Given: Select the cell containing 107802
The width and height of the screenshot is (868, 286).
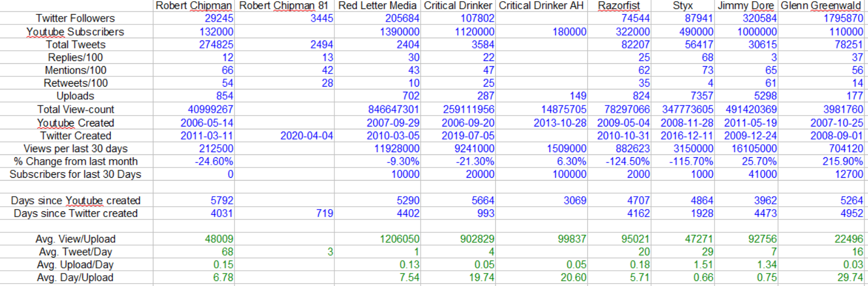Looking at the screenshot, I should click(458, 19).
